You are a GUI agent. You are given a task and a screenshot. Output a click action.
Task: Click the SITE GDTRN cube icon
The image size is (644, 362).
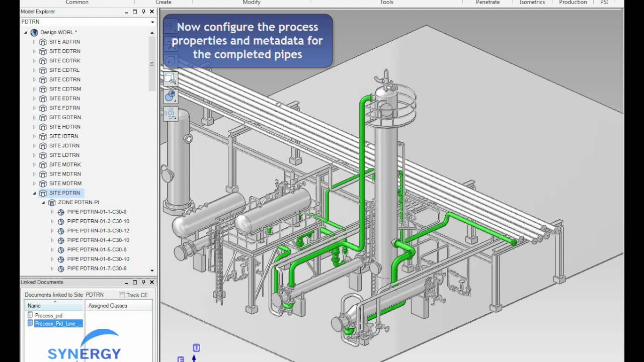[43, 117]
